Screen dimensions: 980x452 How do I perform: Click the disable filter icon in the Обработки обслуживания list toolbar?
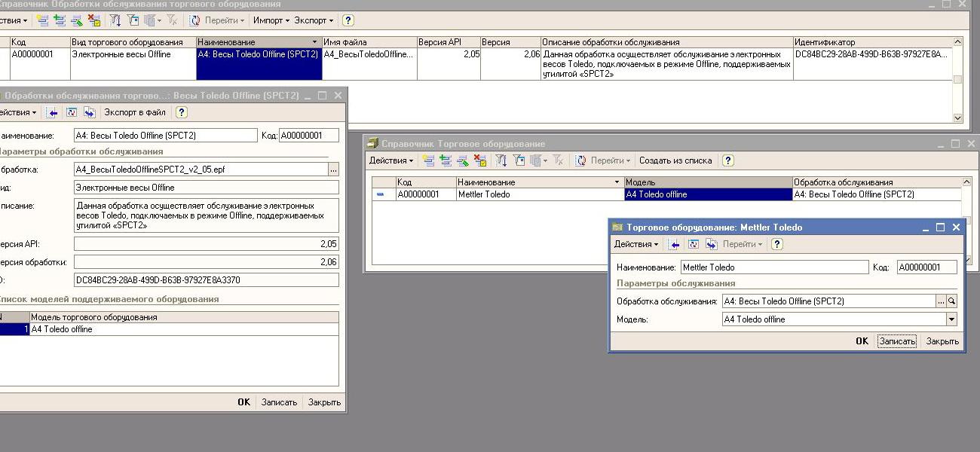coord(173,20)
